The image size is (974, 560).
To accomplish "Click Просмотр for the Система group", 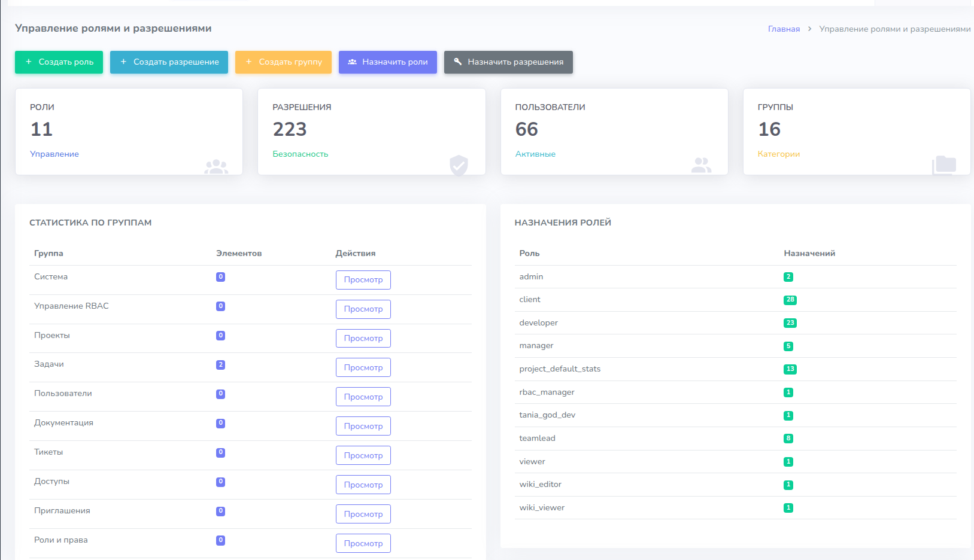I will (363, 280).
